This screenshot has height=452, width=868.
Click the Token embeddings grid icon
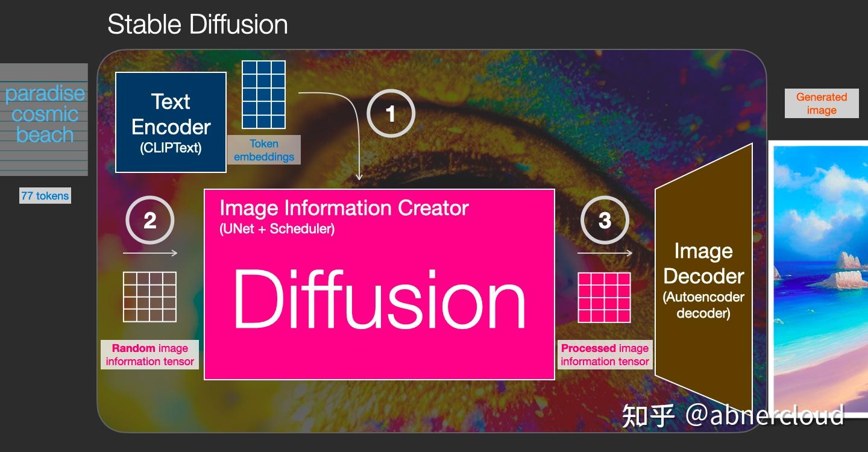point(263,93)
